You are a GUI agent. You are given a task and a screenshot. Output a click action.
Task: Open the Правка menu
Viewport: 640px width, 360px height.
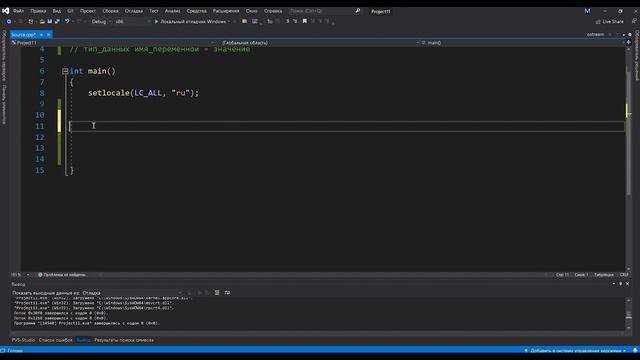[38, 11]
